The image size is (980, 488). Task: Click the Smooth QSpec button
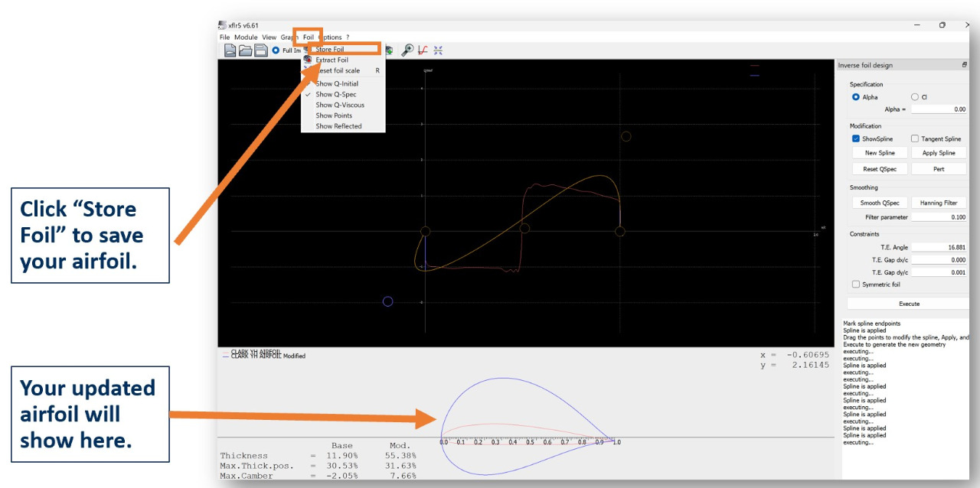[880, 203]
